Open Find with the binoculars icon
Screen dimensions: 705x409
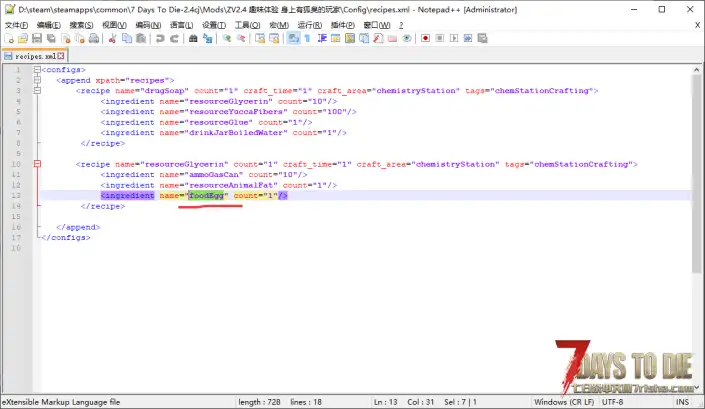(x=193, y=38)
